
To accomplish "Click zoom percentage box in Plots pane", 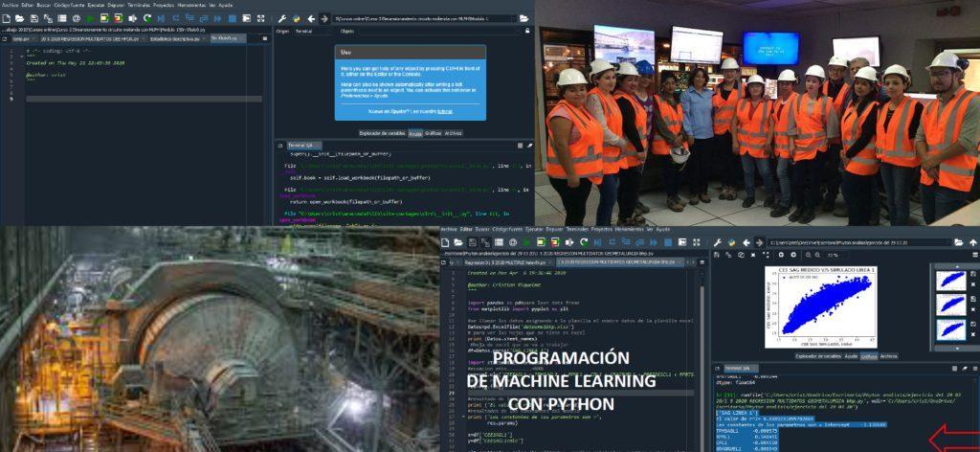I will (x=836, y=255).
